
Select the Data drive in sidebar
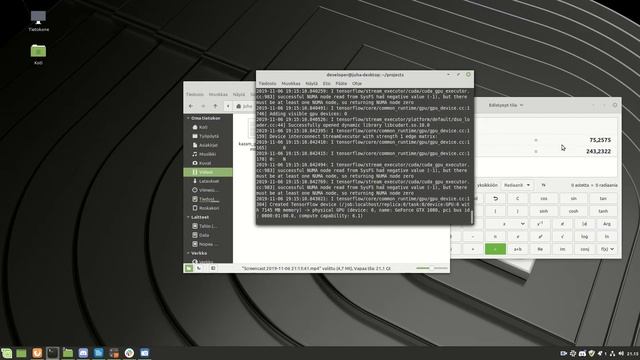click(208, 235)
